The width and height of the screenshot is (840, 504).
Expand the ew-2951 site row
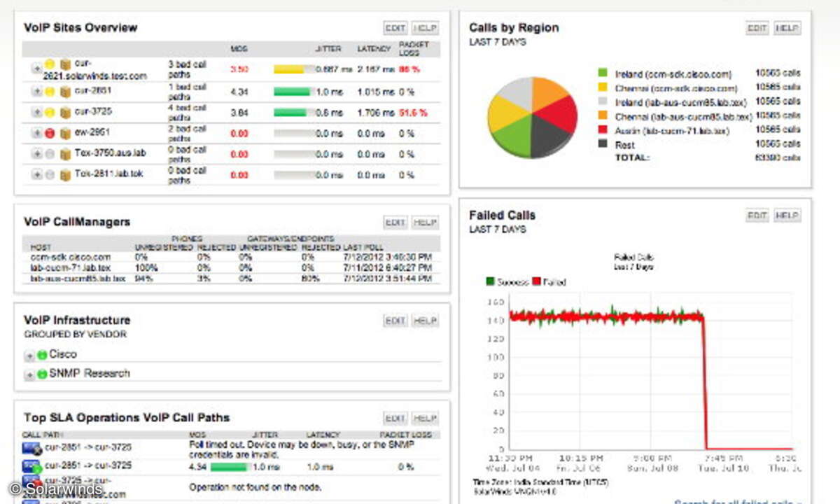pos(36,133)
